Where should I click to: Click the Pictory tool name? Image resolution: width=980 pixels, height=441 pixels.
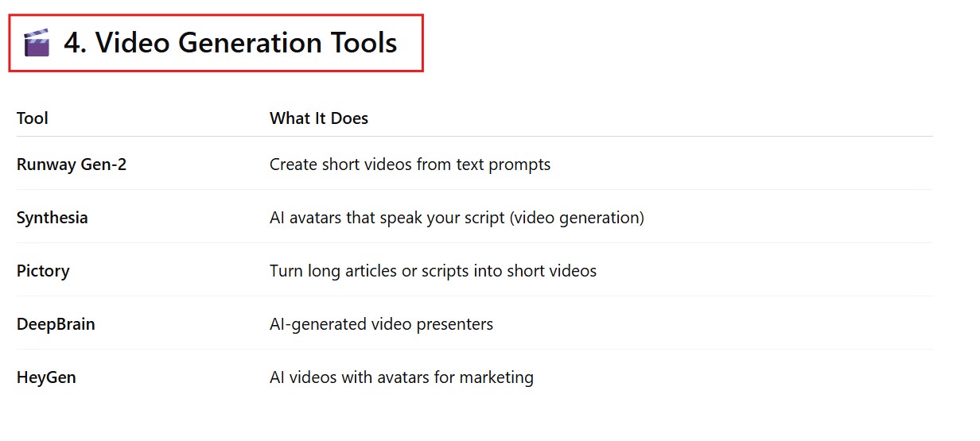(43, 271)
